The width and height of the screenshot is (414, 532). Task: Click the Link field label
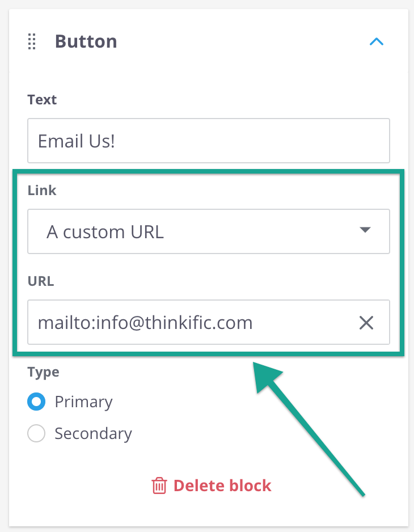(x=42, y=191)
